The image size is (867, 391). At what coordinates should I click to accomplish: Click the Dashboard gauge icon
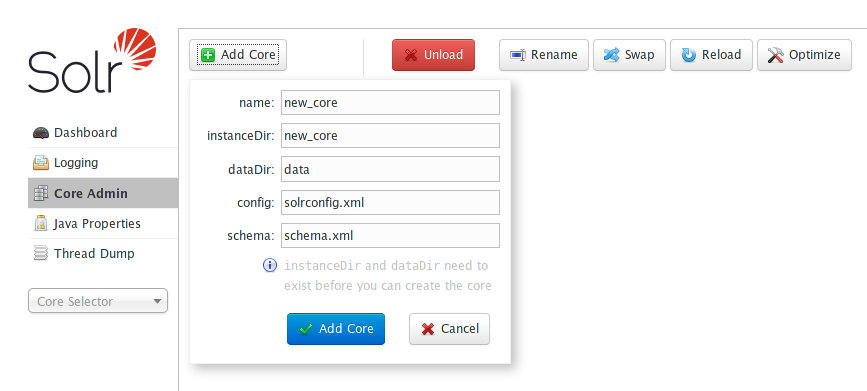[41, 133]
